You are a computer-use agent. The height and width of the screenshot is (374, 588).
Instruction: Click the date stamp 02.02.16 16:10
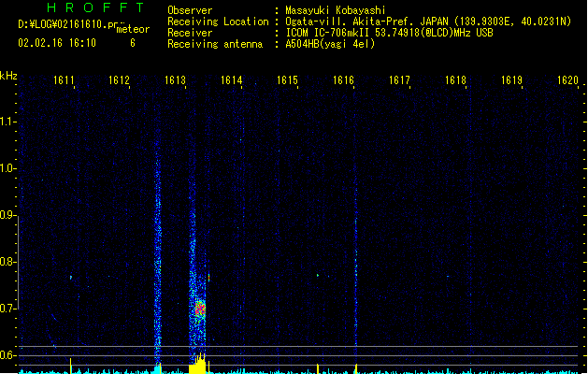tap(57, 43)
